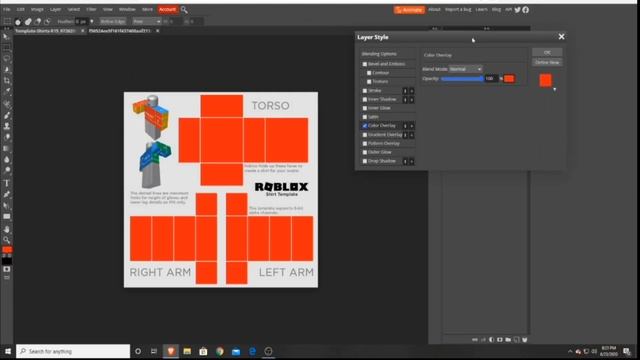Enable the Contour checkbox

[x=369, y=73]
